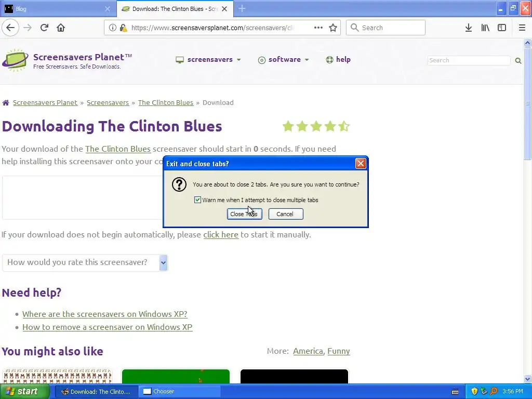
Task: Open the Library bookshelf icon
Action: click(485, 28)
